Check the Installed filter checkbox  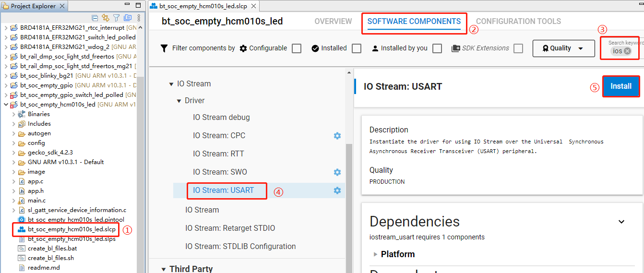[x=357, y=48]
